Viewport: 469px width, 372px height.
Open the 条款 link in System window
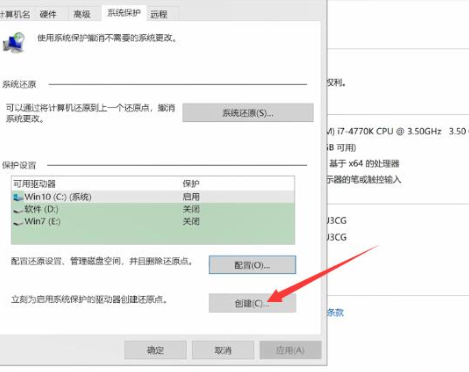(x=335, y=312)
